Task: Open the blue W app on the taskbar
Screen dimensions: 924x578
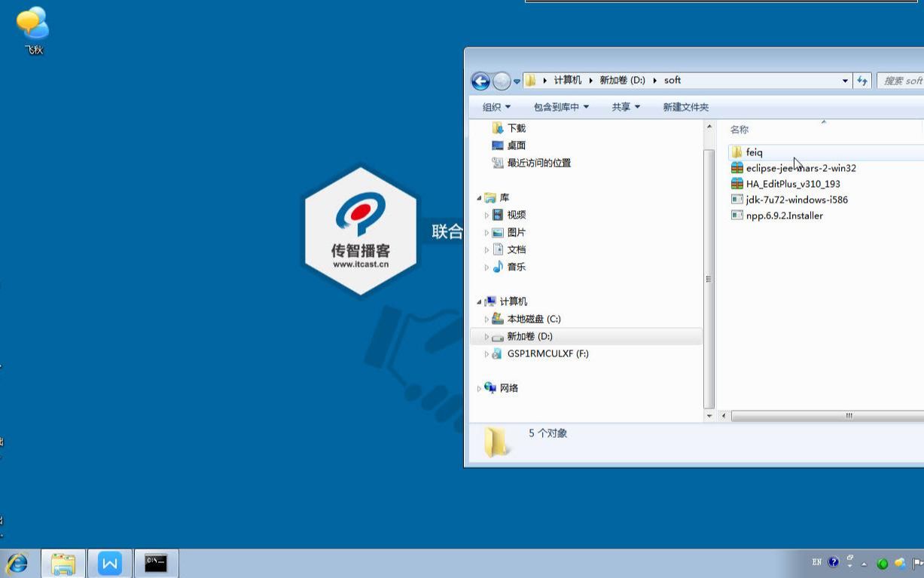Action: 109,562
